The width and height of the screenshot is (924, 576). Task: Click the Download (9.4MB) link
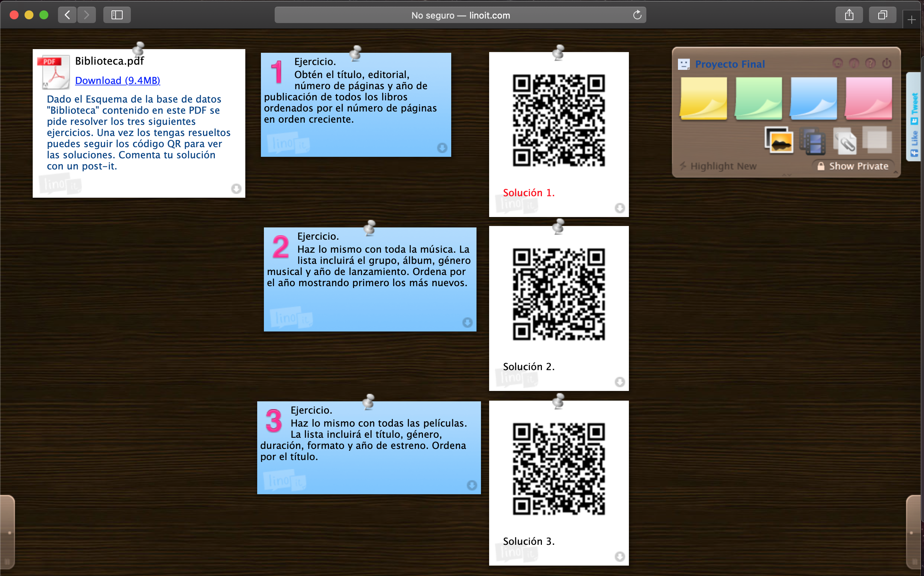(117, 80)
